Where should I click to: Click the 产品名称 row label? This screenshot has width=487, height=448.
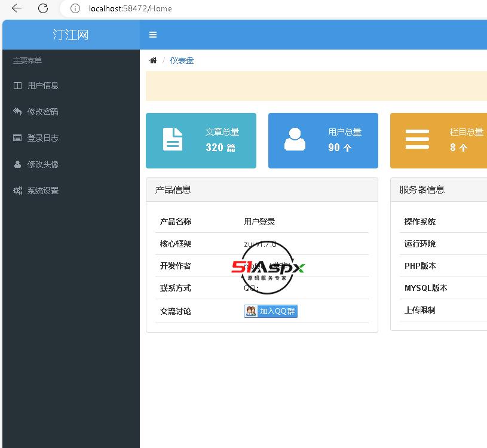click(x=176, y=222)
